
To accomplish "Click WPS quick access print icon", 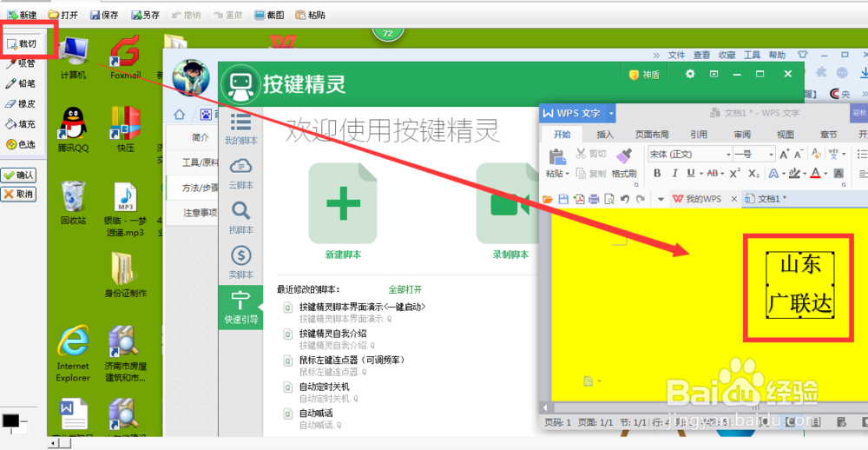I will coord(594,199).
